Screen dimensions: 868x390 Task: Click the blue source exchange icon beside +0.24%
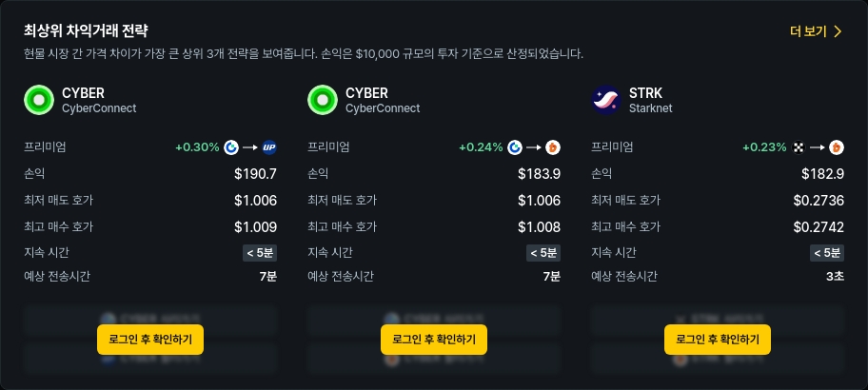coord(515,147)
